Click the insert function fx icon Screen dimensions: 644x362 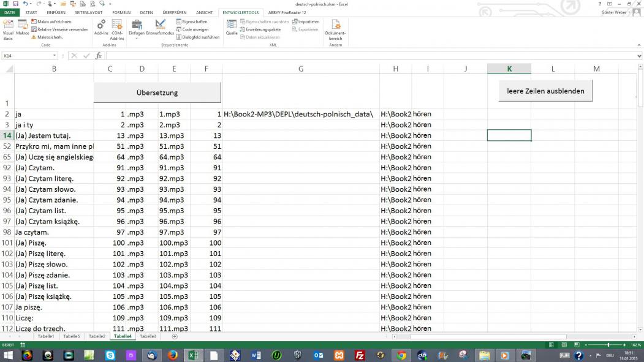(x=99, y=56)
